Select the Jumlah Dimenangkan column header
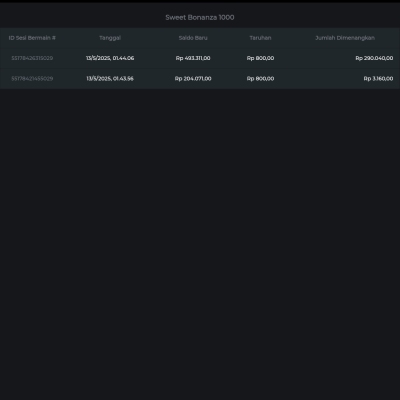The image size is (400, 400). point(345,38)
